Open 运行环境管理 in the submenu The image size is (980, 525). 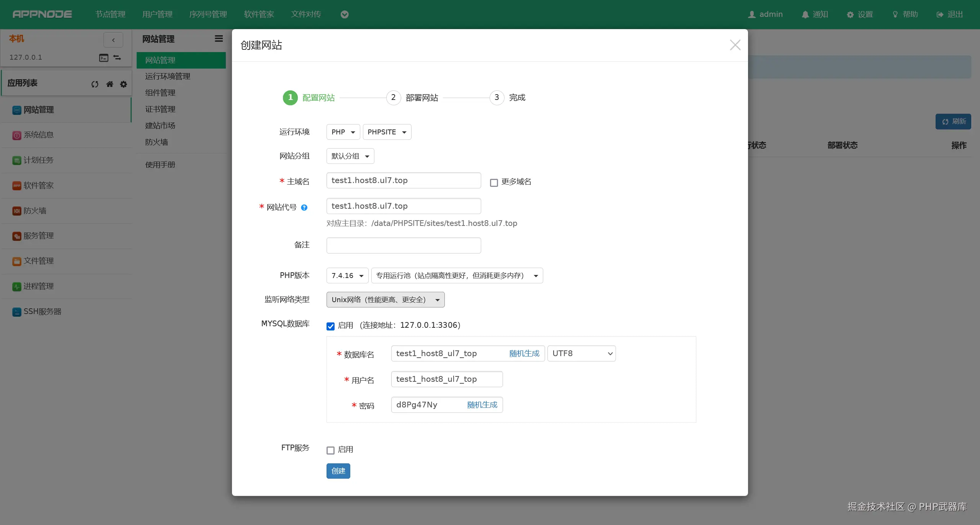click(x=167, y=76)
